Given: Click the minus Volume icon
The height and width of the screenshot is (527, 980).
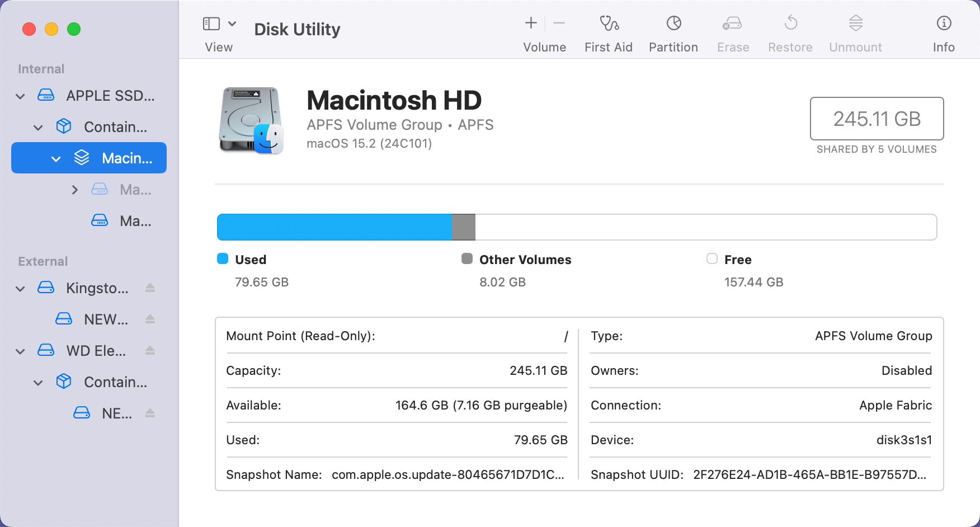Looking at the screenshot, I should click(x=559, y=23).
